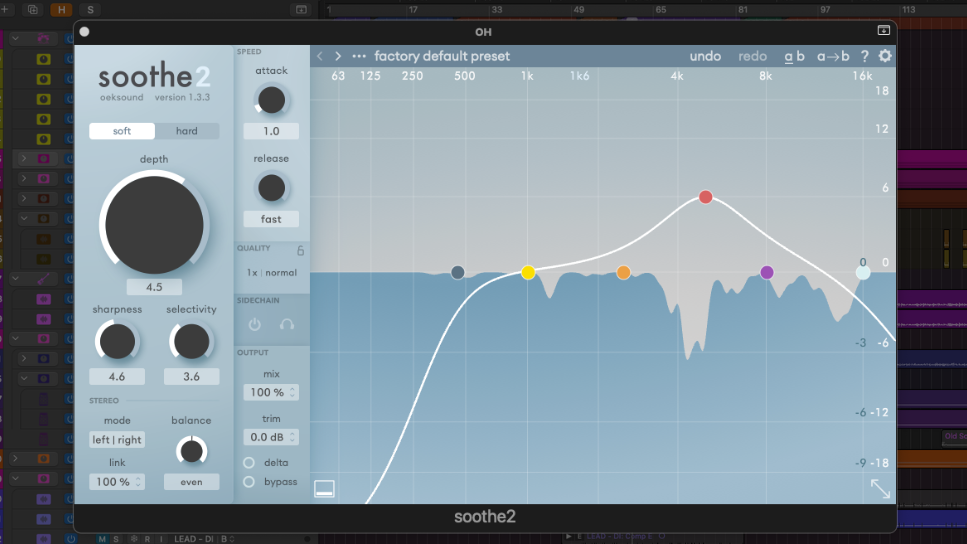Click the quality link icon
967x544 pixels.
tap(300, 250)
